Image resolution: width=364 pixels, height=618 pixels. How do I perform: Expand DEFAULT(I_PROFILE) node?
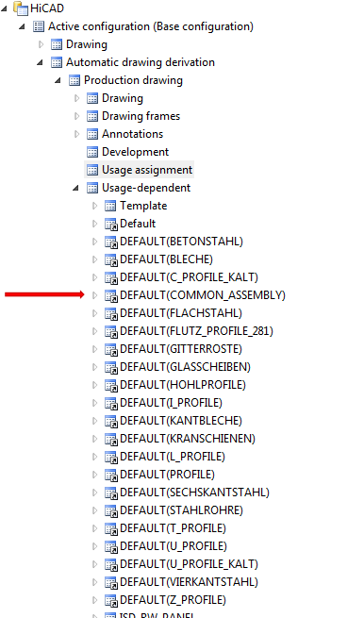point(94,403)
